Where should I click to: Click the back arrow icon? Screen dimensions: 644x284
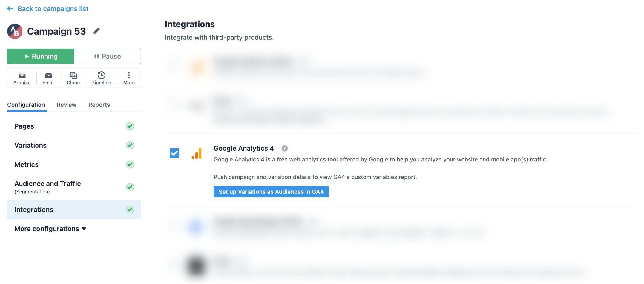(x=10, y=9)
